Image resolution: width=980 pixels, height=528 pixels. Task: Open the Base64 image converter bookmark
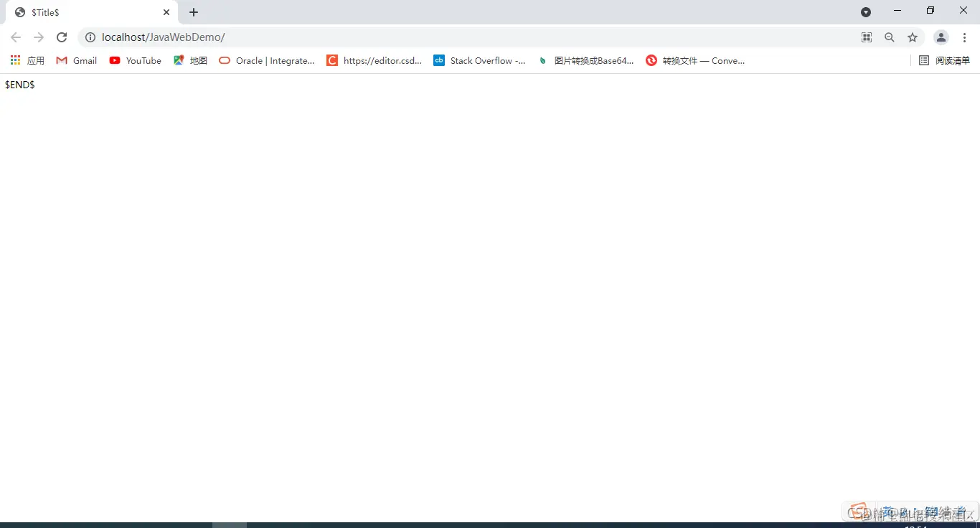586,61
